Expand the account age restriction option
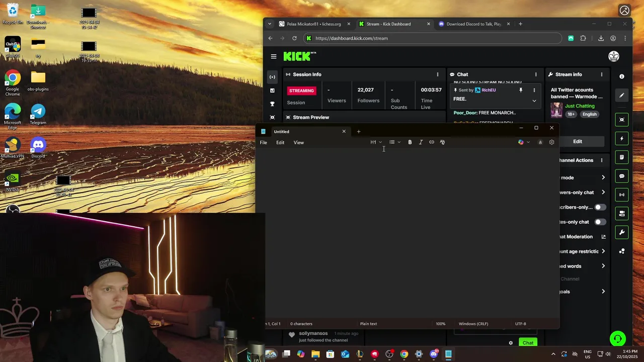Screen dimensions: 644x362 pos(603,251)
